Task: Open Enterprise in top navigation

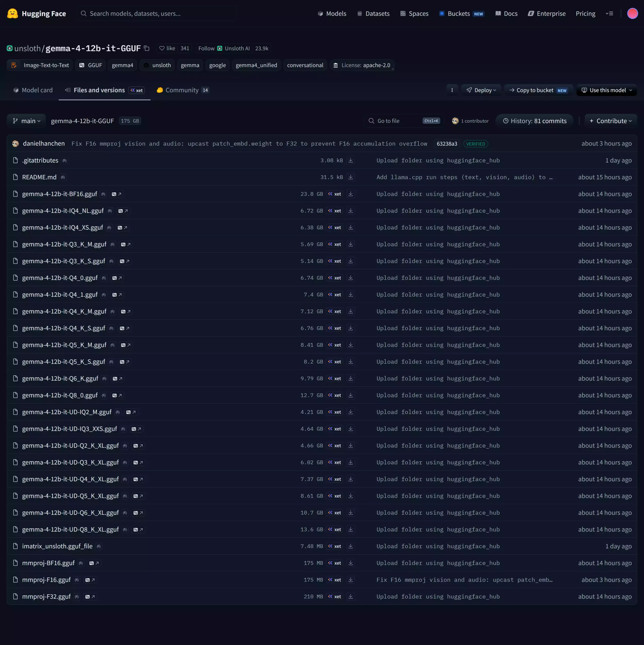Action: point(547,14)
